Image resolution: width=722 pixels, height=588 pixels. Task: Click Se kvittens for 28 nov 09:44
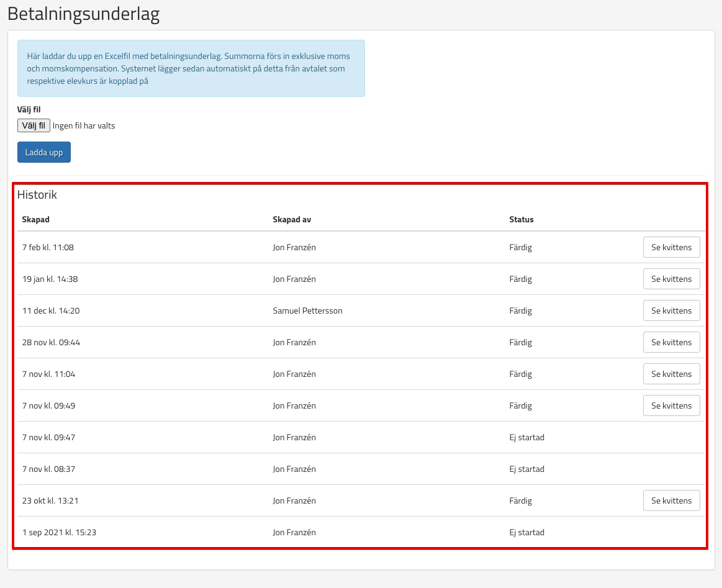click(671, 342)
